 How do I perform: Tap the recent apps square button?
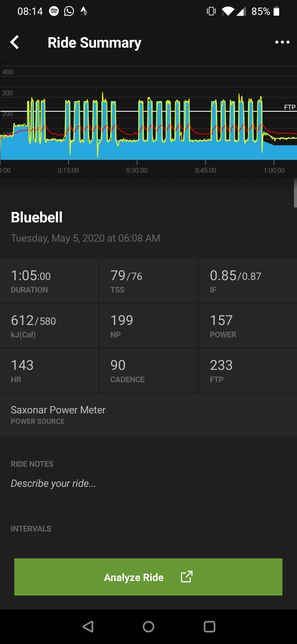click(x=209, y=627)
